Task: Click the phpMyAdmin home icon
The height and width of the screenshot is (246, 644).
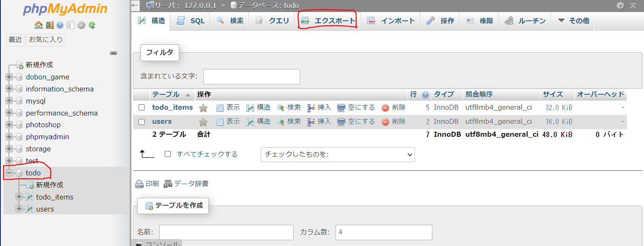Action: point(39,25)
